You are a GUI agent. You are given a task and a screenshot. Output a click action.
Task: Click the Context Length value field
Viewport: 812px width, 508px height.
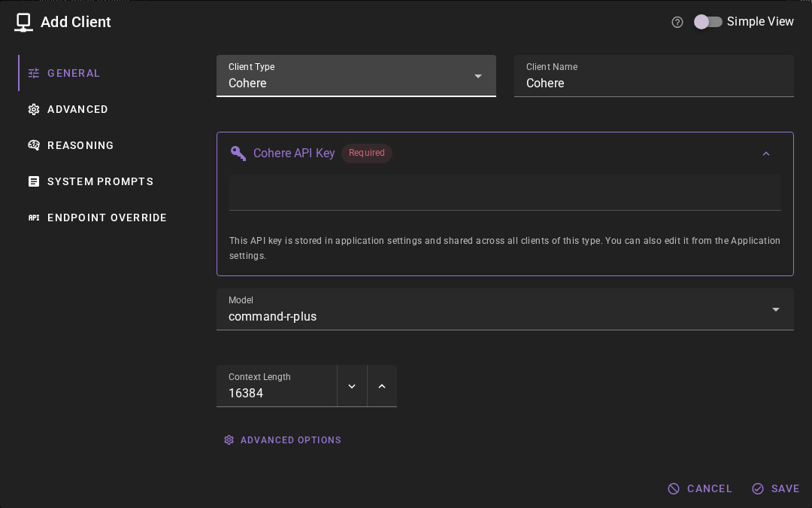pos(277,385)
